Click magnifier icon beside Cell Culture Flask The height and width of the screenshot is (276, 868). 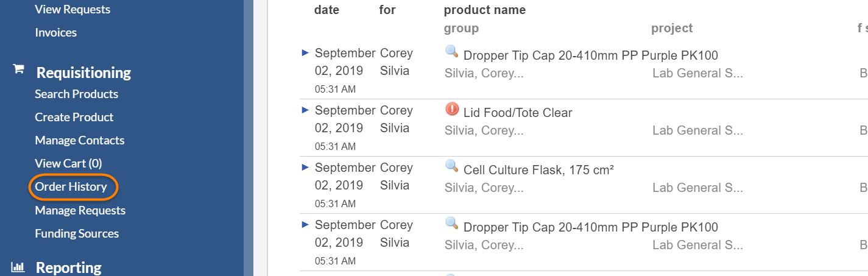452,166
